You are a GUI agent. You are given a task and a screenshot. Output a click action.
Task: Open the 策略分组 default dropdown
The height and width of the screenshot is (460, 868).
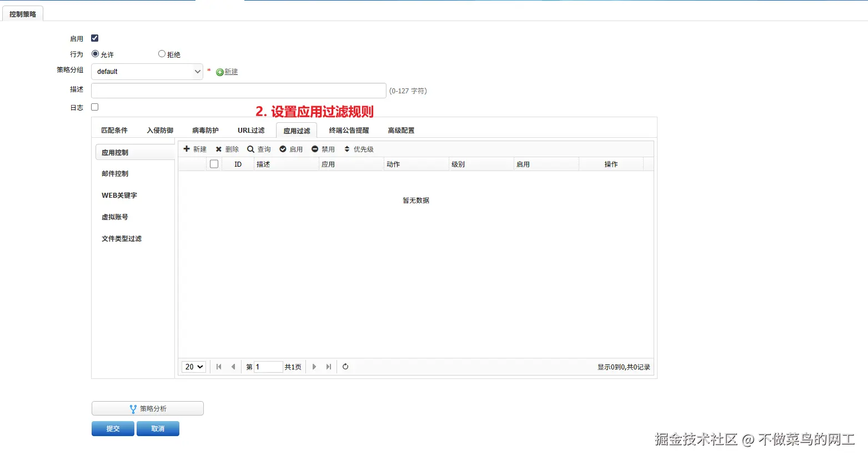tap(147, 72)
